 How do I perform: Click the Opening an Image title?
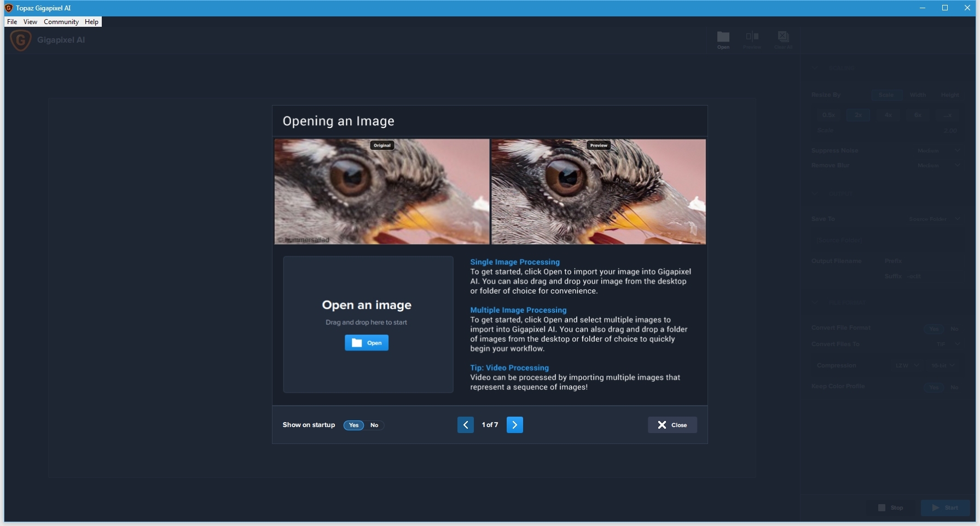[338, 121]
